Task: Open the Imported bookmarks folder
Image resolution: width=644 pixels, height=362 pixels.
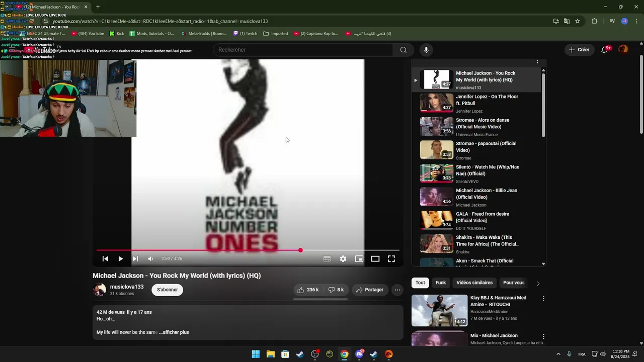Action: [x=276, y=34]
